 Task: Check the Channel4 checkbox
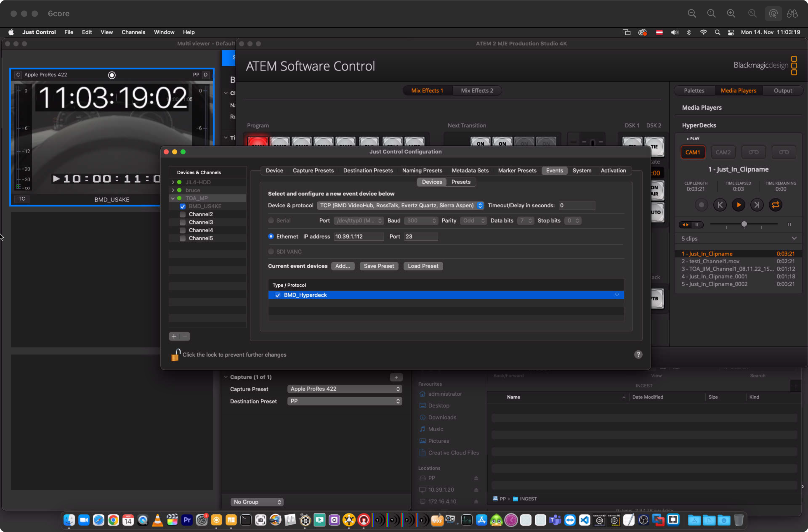click(182, 230)
